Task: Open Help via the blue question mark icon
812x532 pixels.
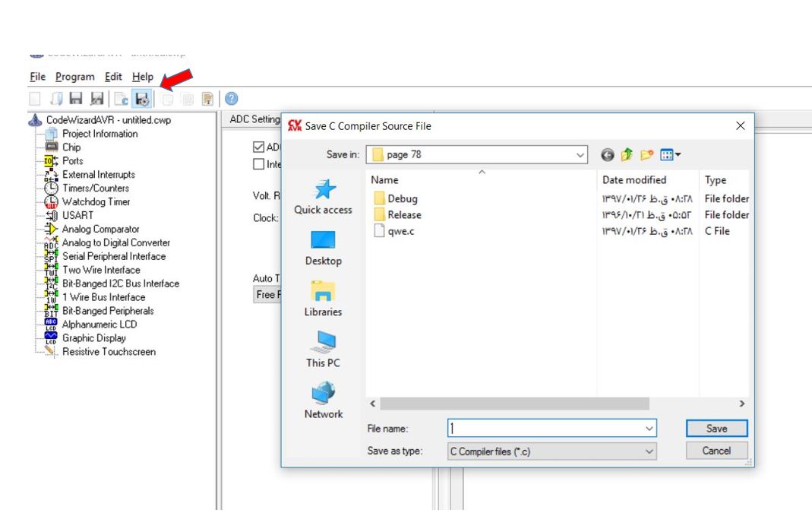Action: point(232,99)
